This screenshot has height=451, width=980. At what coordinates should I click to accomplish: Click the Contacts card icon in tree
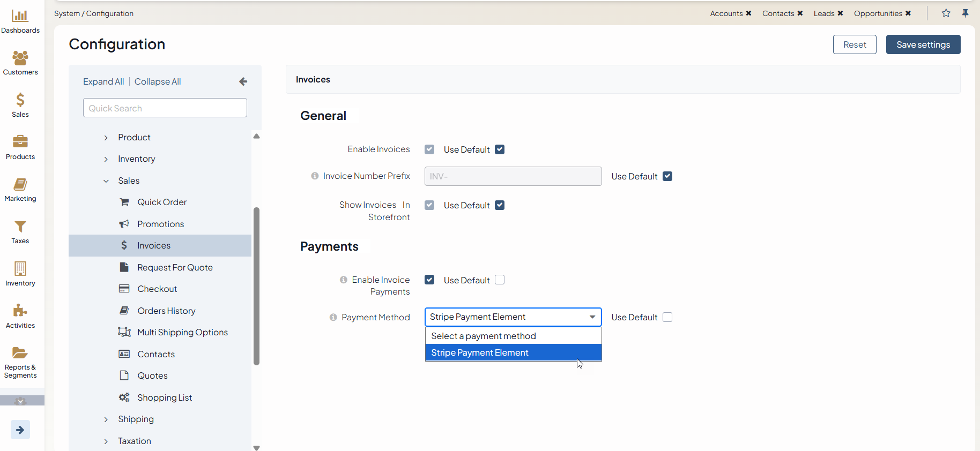(x=124, y=354)
